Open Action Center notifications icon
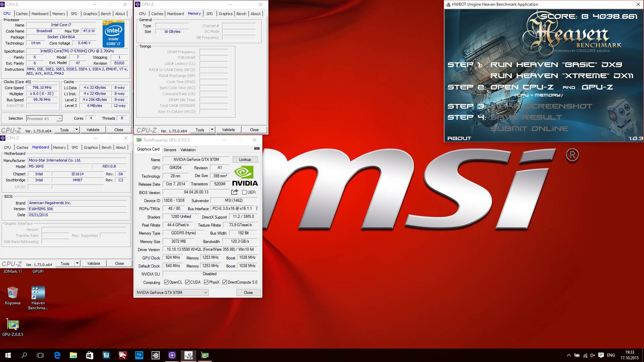644x362 pixels. (x=601, y=355)
